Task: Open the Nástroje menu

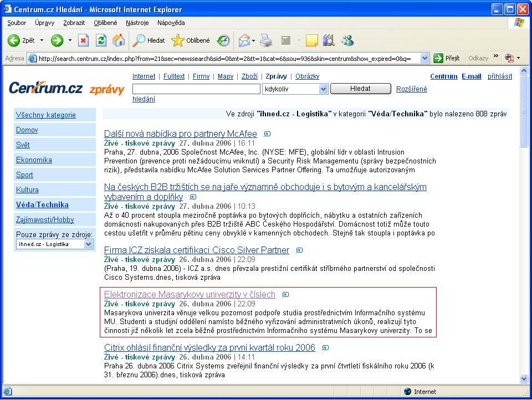Action: pos(137,23)
